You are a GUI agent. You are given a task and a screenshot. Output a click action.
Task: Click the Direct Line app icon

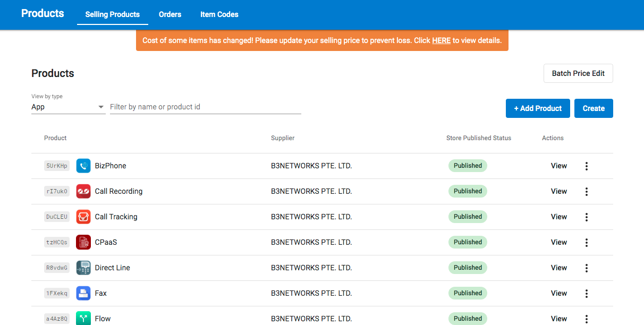[x=83, y=268]
